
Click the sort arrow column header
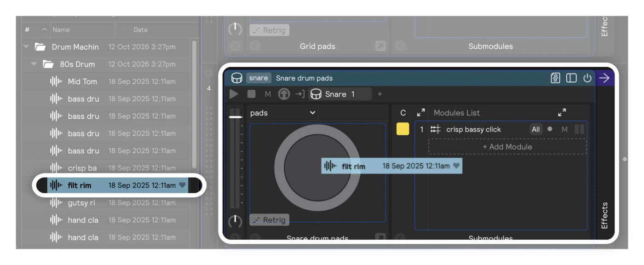pos(44,29)
